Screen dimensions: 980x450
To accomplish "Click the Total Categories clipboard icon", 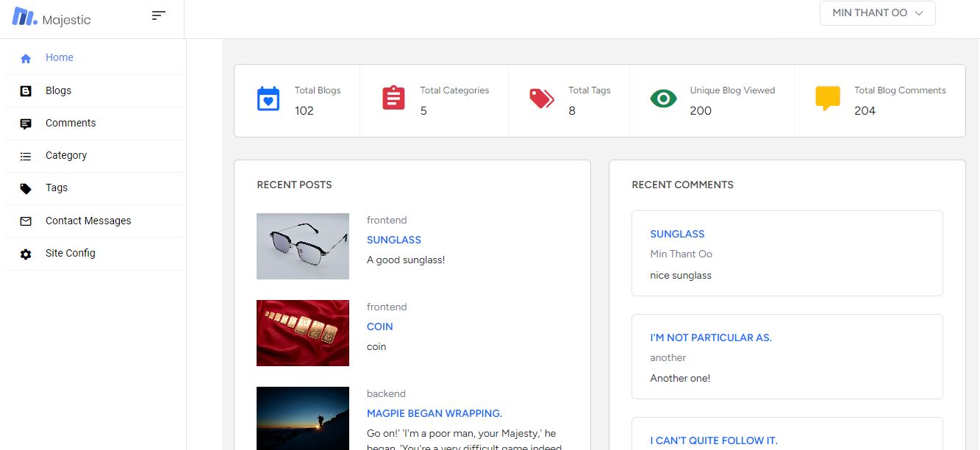I will click(x=393, y=98).
